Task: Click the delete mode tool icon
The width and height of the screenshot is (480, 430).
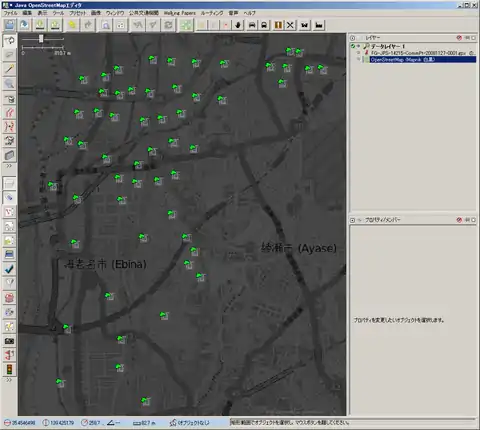Action: [x=10, y=99]
